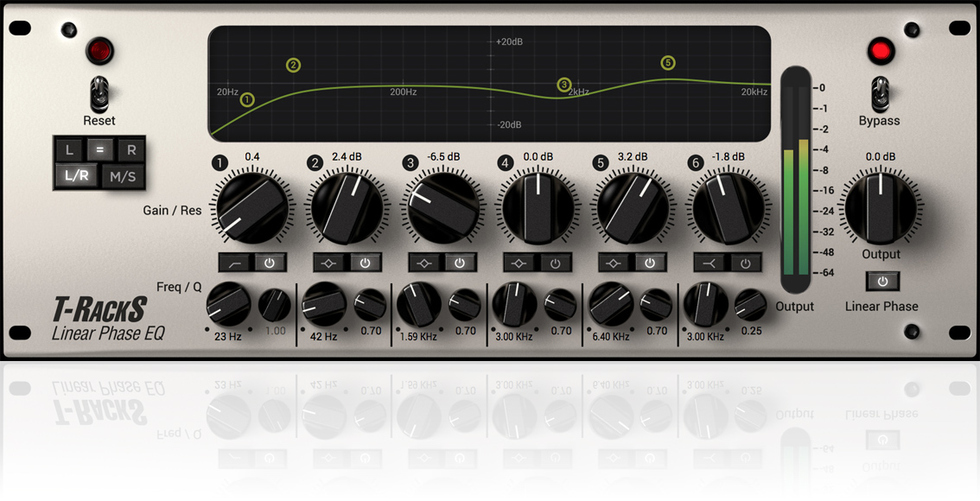The image size is (980, 501).
Task: Select the L/R mode button
Action: click(76, 174)
